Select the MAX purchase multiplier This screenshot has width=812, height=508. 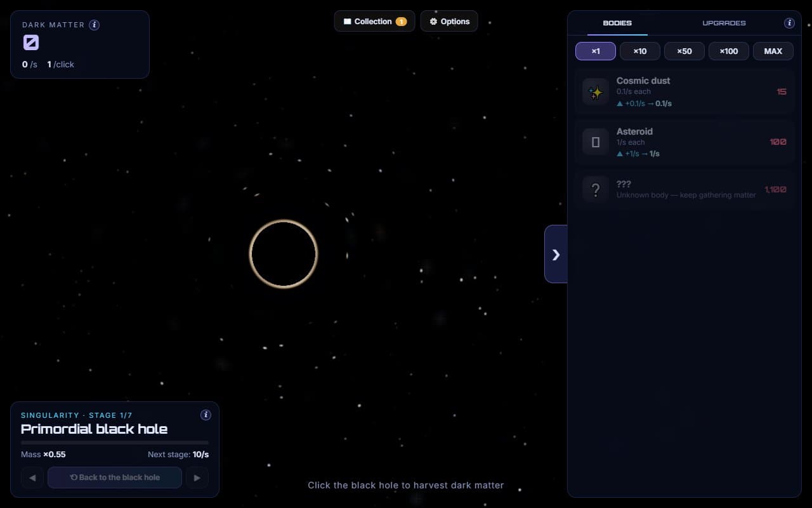[773, 51]
